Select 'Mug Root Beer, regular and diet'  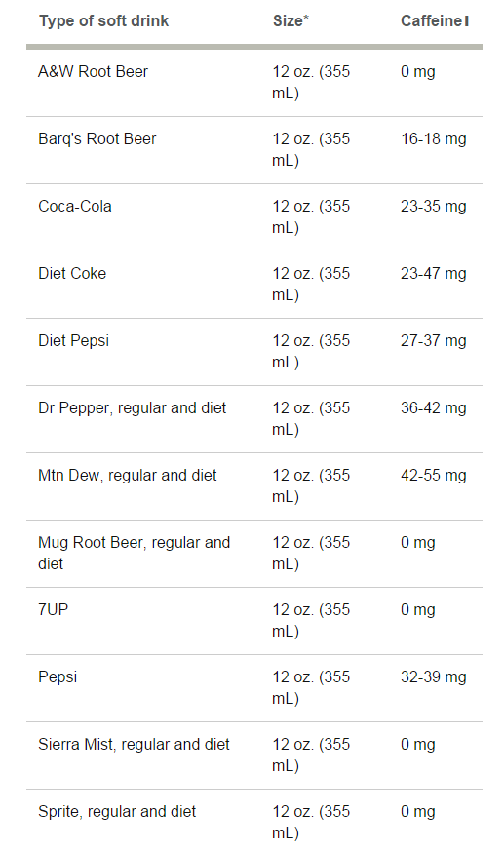pos(134,553)
